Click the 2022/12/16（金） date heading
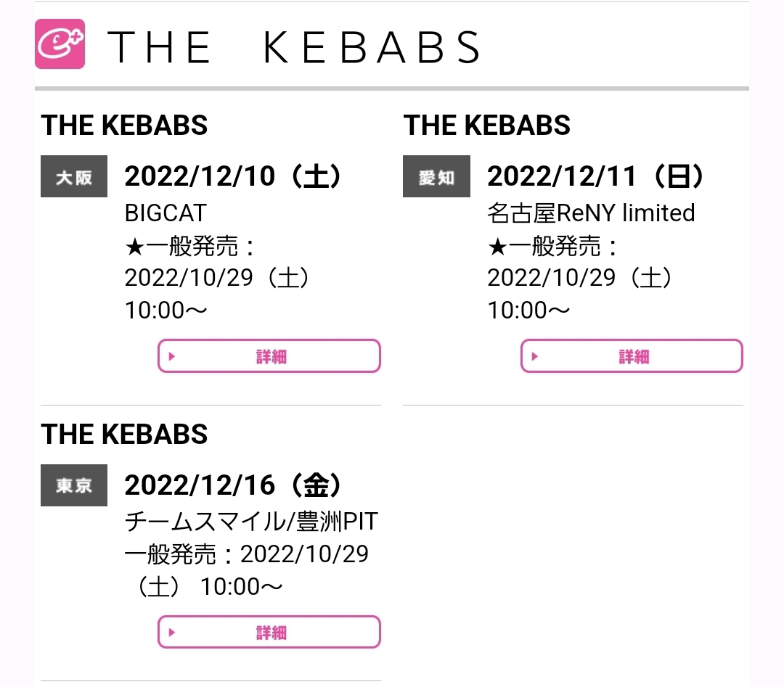Image resolution: width=784 pixels, height=687 pixels. coord(233,485)
